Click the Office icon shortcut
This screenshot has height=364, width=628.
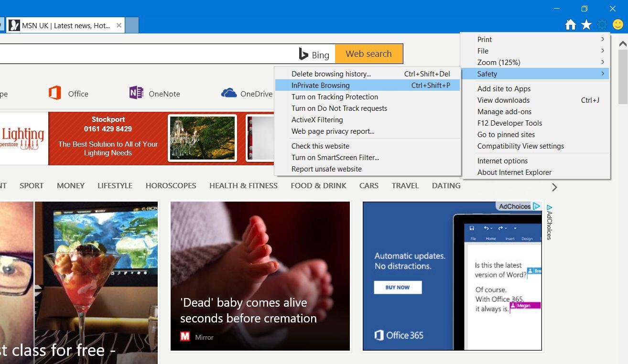tap(55, 93)
